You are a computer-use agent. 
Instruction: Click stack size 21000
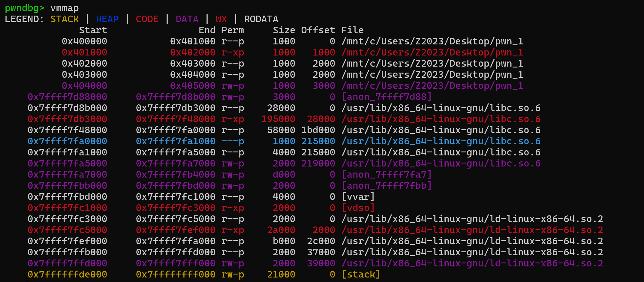tap(281, 274)
